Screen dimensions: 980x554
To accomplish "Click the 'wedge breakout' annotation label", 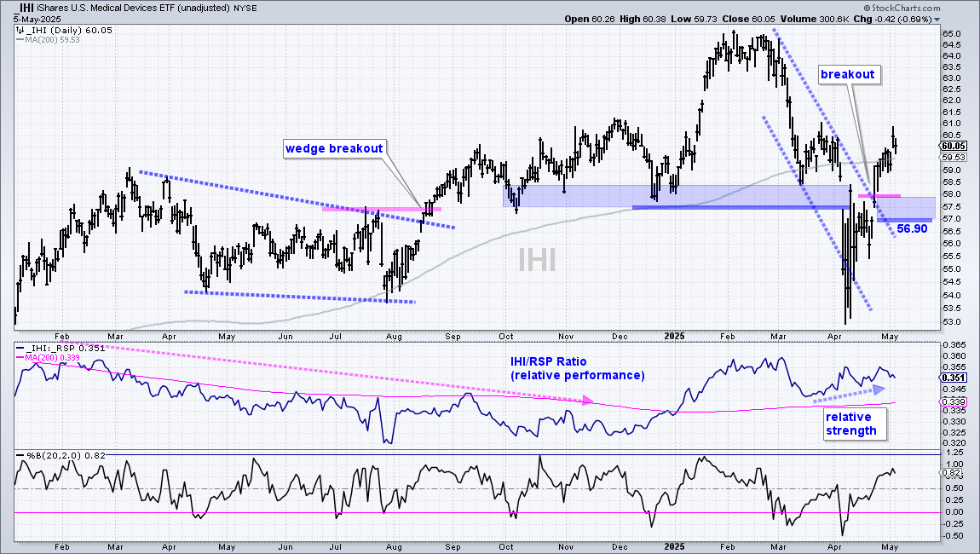I will [334, 148].
